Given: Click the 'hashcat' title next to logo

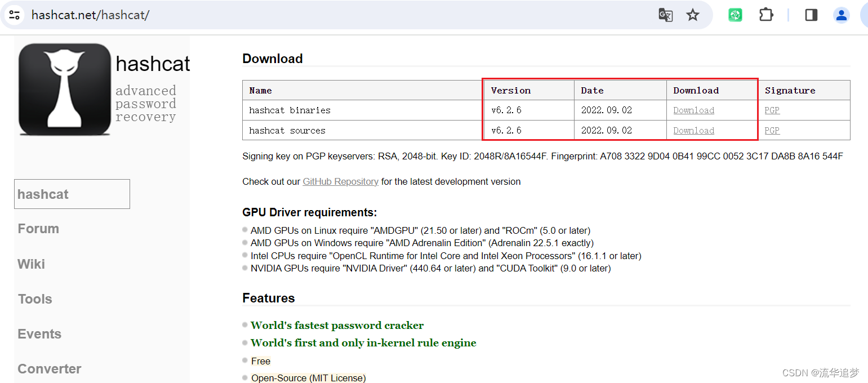Looking at the screenshot, I should 153,64.
